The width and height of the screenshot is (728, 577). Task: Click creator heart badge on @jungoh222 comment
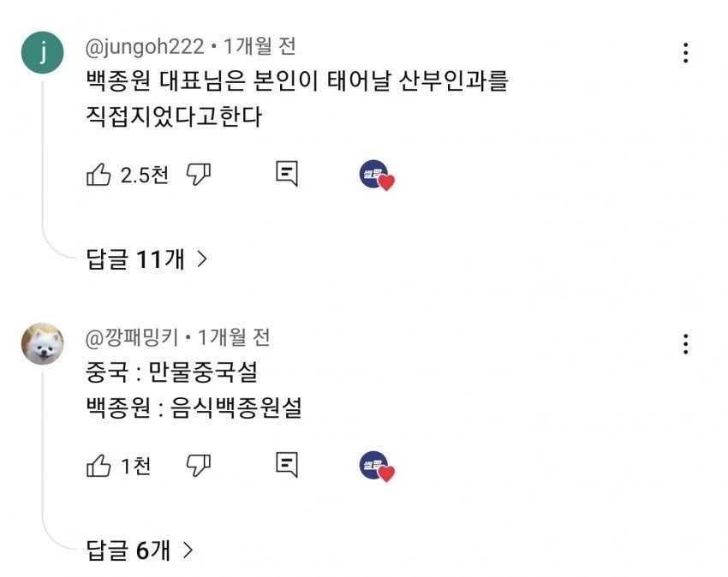click(x=376, y=175)
